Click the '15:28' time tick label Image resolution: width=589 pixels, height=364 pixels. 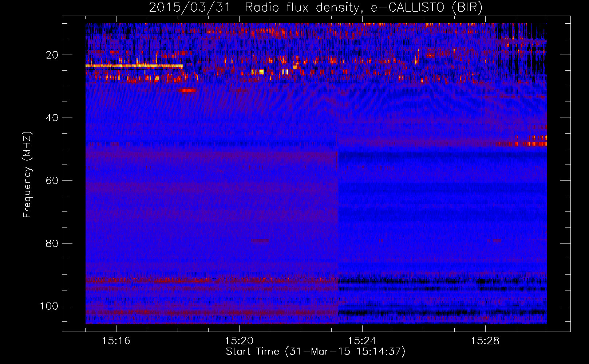tap(485, 341)
